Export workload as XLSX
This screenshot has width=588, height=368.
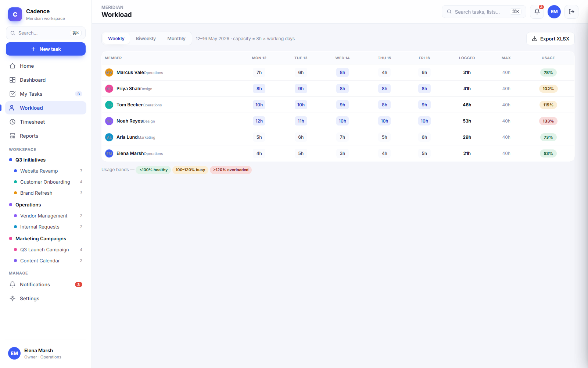pyautogui.click(x=551, y=39)
